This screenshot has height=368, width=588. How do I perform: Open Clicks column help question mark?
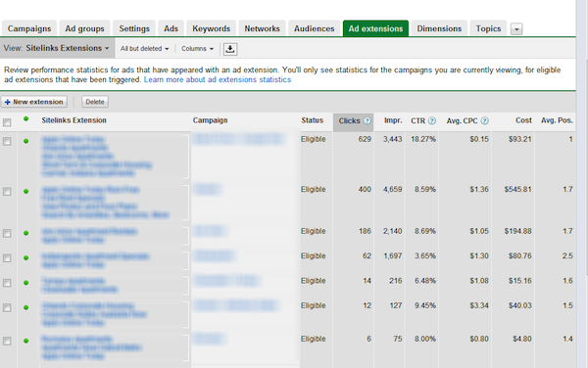[x=367, y=121]
